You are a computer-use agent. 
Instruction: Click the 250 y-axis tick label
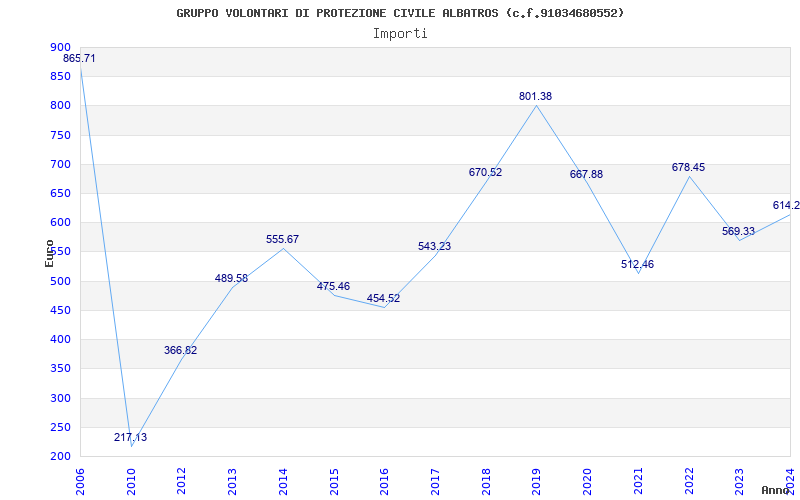click(x=60, y=427)
